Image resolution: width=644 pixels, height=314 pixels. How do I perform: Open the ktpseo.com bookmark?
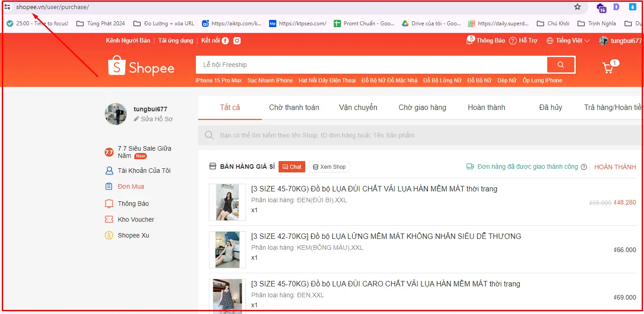298,24
